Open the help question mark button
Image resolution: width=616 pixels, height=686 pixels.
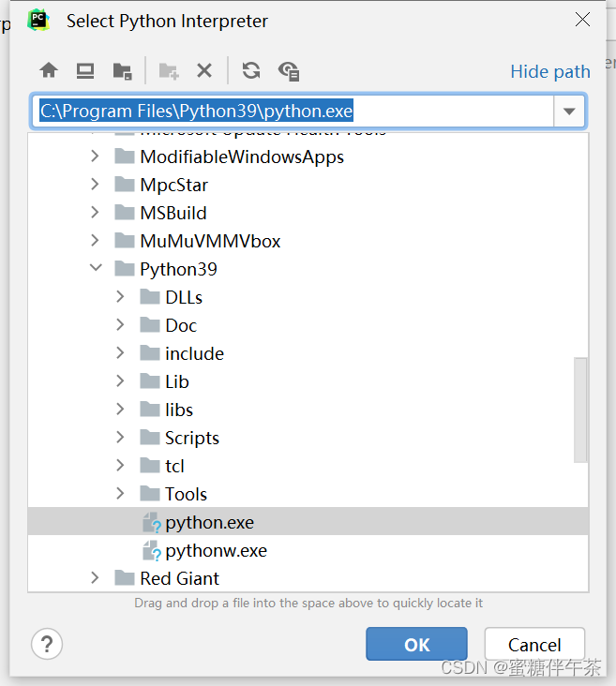pos(47,644)
